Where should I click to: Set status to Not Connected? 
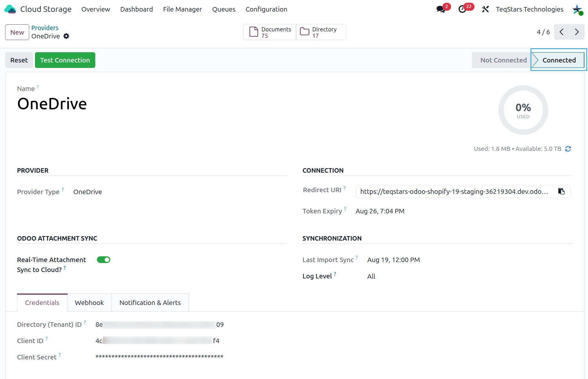click(502, 60)
